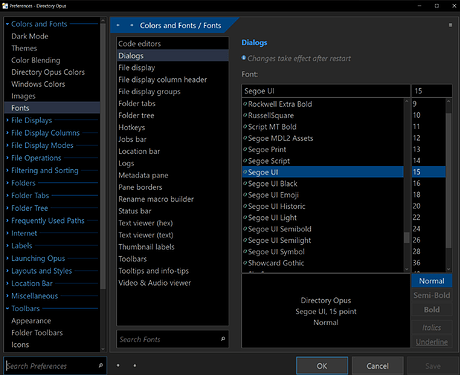Click the OK button
The width and height of the screenshot is (460, 375).
[x=322, y=366]
